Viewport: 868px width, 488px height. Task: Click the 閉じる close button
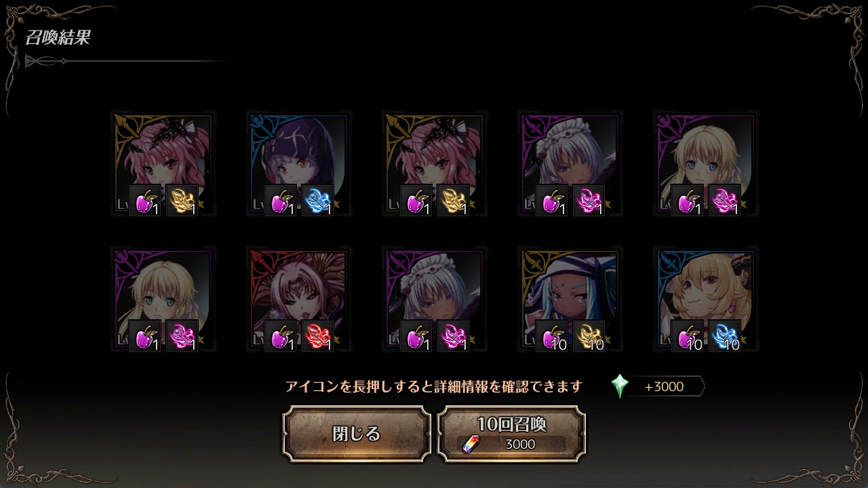tap(357, 434)
